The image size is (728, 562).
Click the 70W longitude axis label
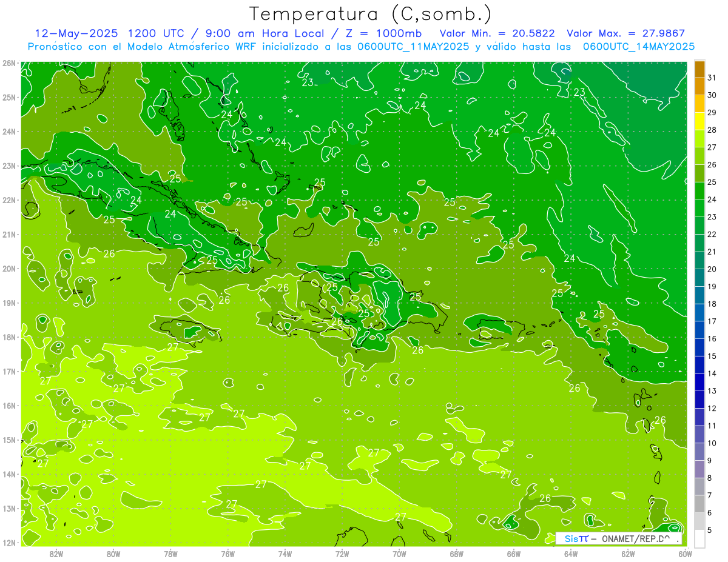tap(399, 554)
